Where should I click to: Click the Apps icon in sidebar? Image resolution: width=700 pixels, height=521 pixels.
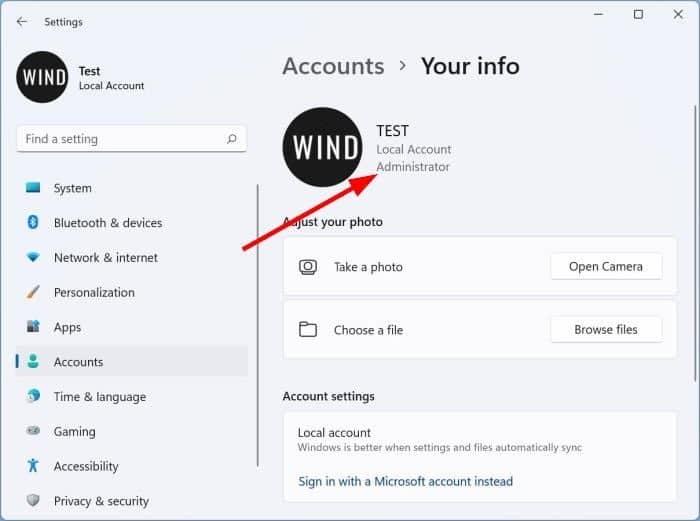[x=33, y=327]
